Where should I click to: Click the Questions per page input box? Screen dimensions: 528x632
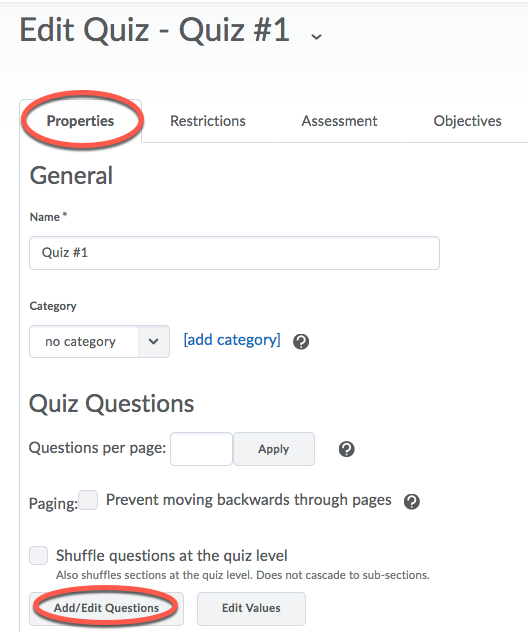point(201,449)
